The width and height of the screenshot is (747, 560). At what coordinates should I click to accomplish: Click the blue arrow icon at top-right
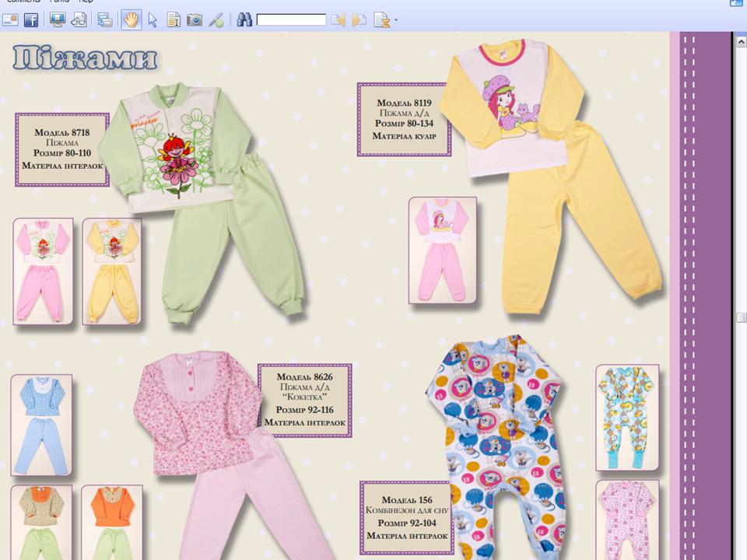(736, 3)
